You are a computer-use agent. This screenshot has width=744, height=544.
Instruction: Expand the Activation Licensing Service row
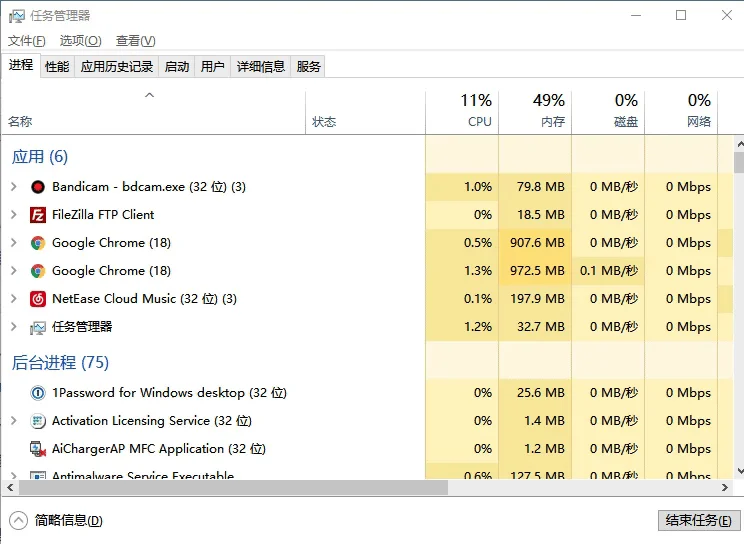pyautogui.click(x=14, y=421)
